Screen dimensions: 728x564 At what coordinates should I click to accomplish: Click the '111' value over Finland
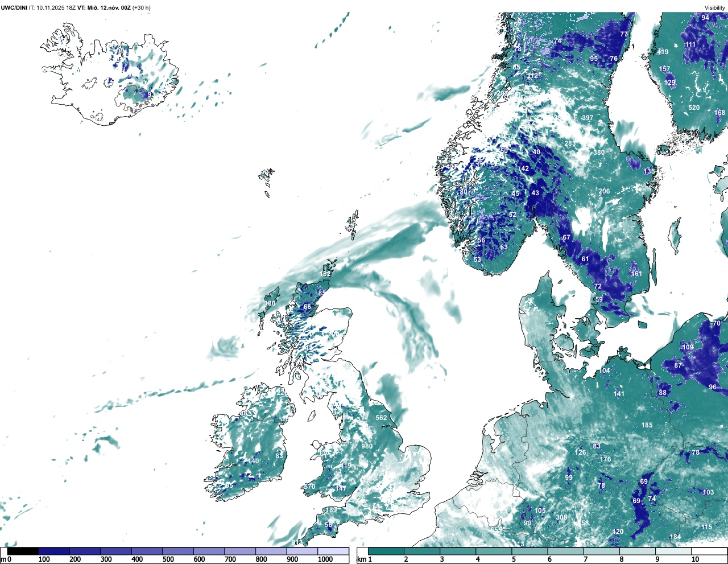pyautogui.click(x=690, y=44)
